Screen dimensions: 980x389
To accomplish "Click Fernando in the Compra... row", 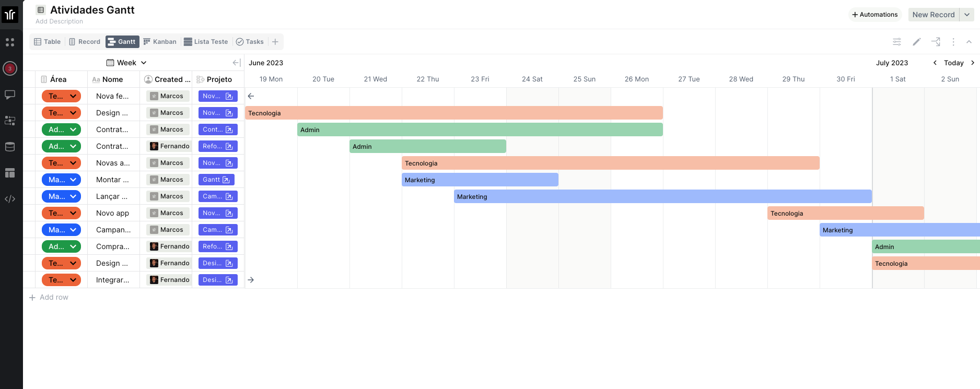I will [x=169, y=246].
